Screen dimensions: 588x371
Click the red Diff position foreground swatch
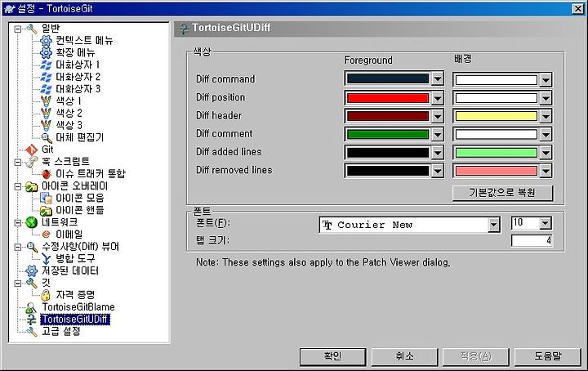point(388,98)
